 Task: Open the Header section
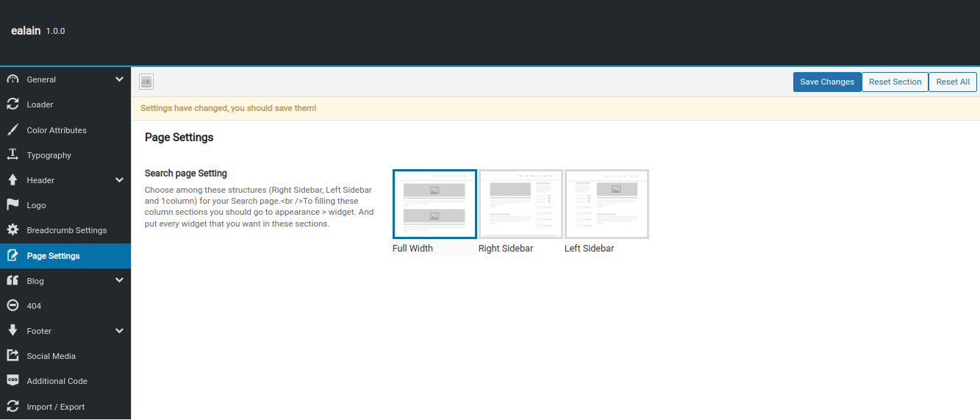tap(65, 180)
